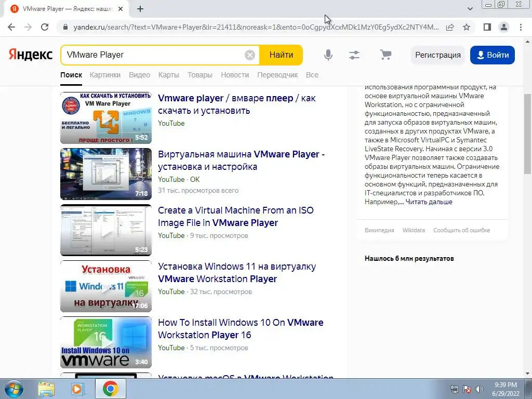This screenshot has width=532, height=399.
Task: Switch to the Новости tab
Action: coord(235,75)
